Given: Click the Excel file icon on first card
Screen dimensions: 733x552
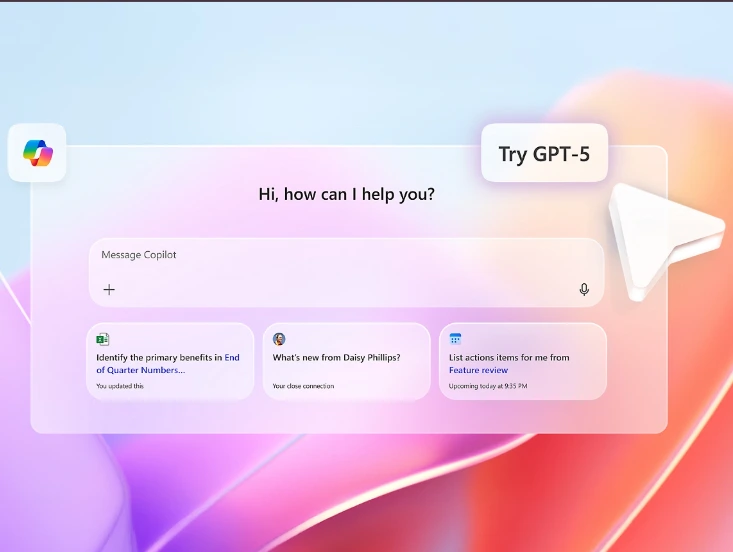Looking at the screenshot, I should [x=103, y=339].
